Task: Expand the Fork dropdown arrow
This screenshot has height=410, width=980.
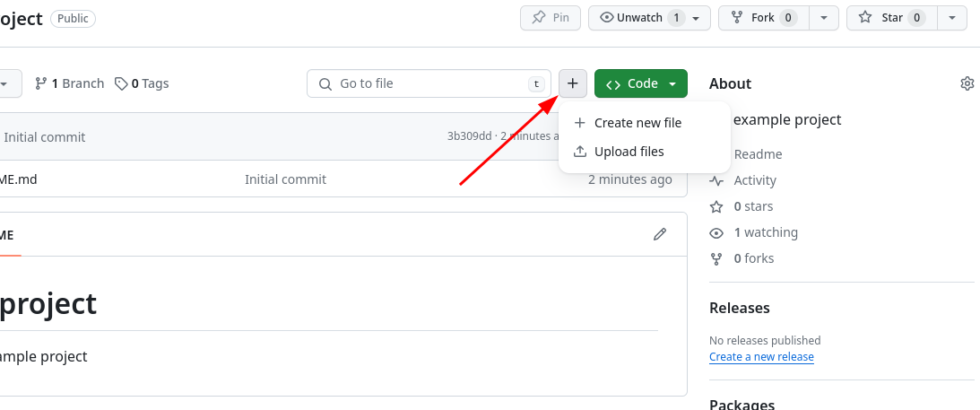Action: [x=824, y=18]
